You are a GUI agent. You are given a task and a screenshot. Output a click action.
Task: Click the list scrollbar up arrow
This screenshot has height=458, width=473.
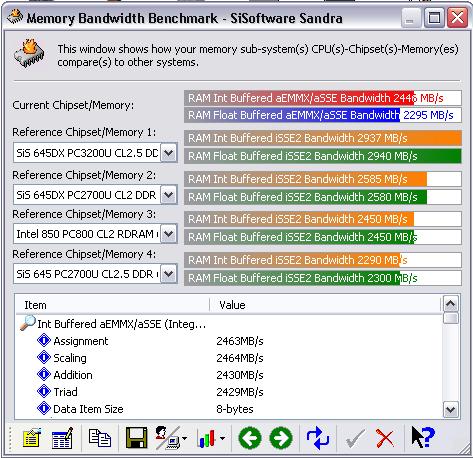(x=451, y=303)
